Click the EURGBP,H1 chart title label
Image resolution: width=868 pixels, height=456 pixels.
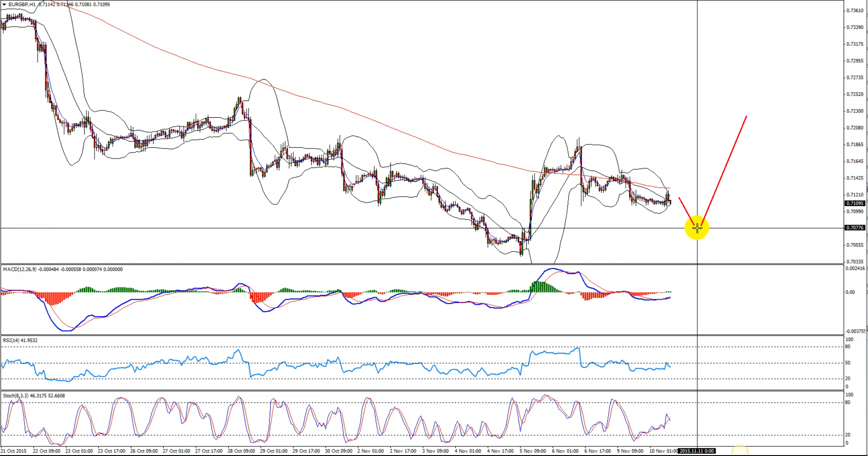point(22,5)
